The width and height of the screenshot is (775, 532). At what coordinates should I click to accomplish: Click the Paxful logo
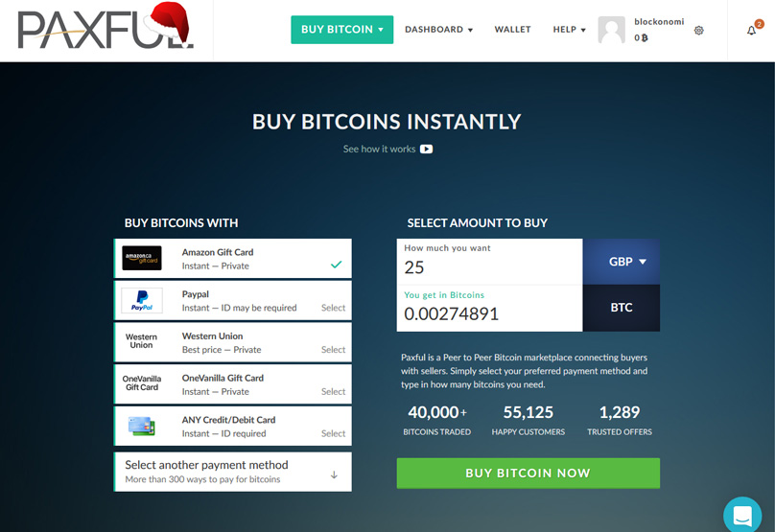(x=105, y=27)
